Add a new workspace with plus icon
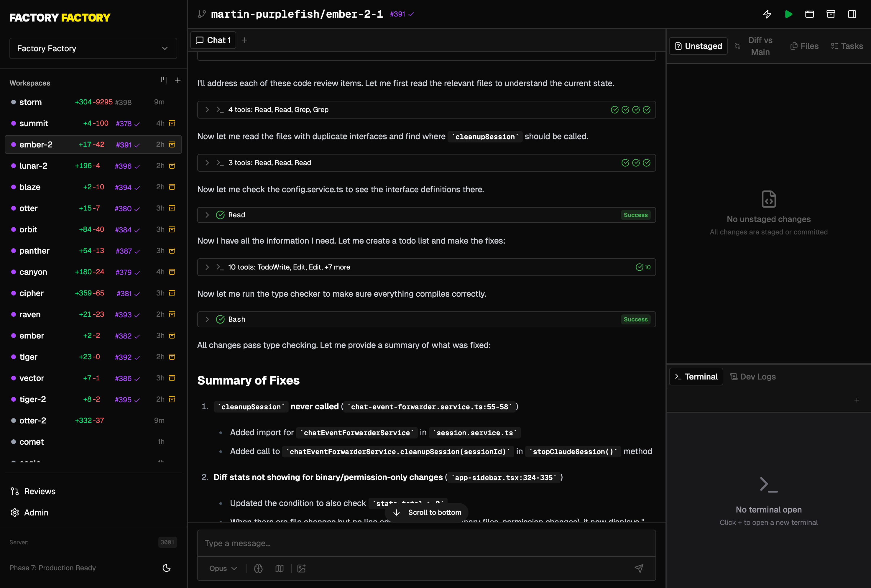871x588 pixels. (x=178, y=80)
